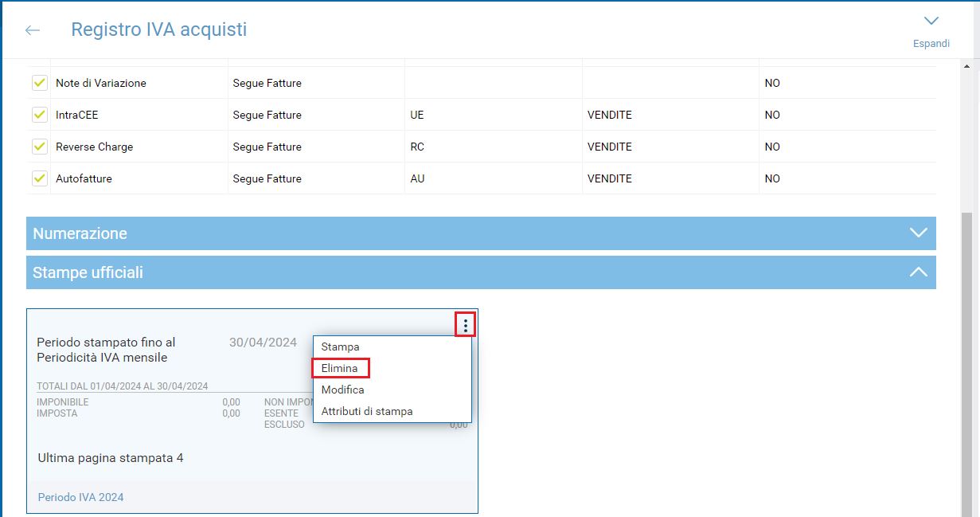Click 'Ultima pagina stampata 4' text
The image size is (980, 517).
click(111, 458)
